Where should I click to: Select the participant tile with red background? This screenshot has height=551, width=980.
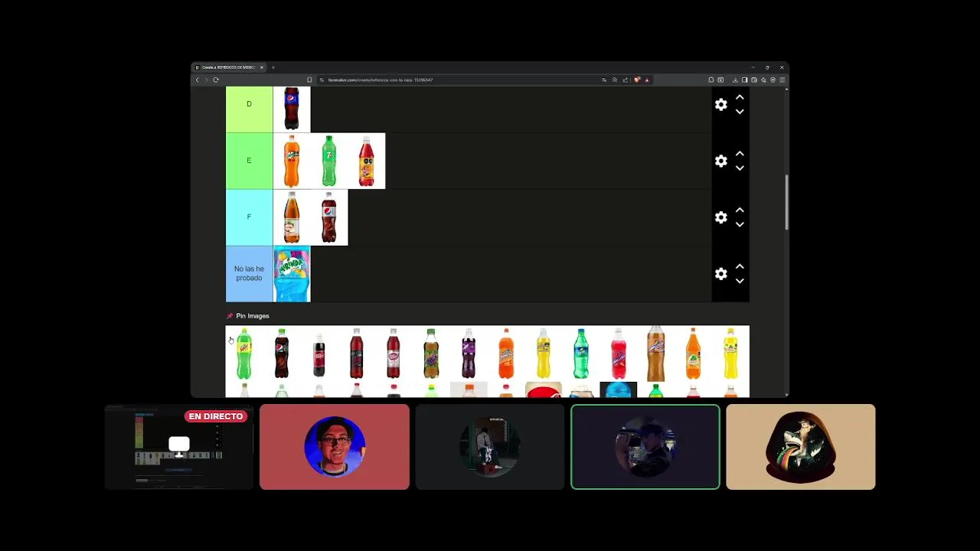335,447
